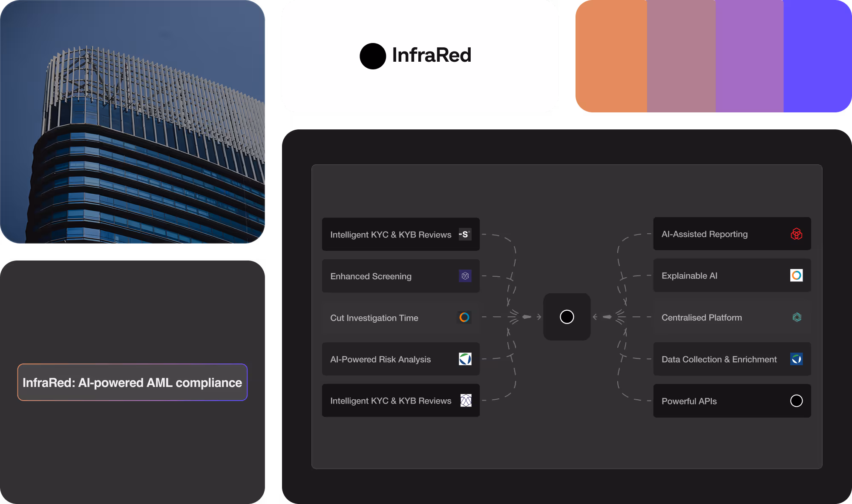The image size is (852, 504).
Task: Click the -S icon beside the top Intelligent KYC & KYB Reviews
Action: tap(465, 234)
